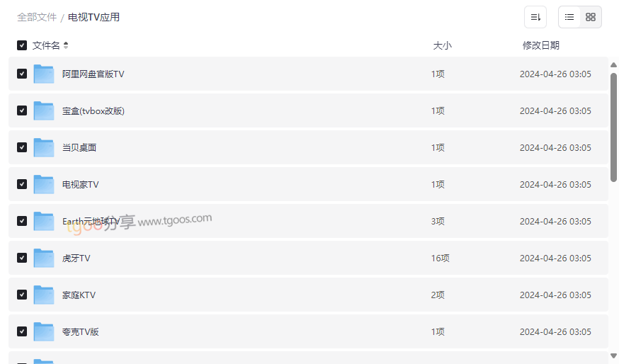
Task: Go to 全部文件 in the breadcrumb
Action: click(x=37, y=18)
